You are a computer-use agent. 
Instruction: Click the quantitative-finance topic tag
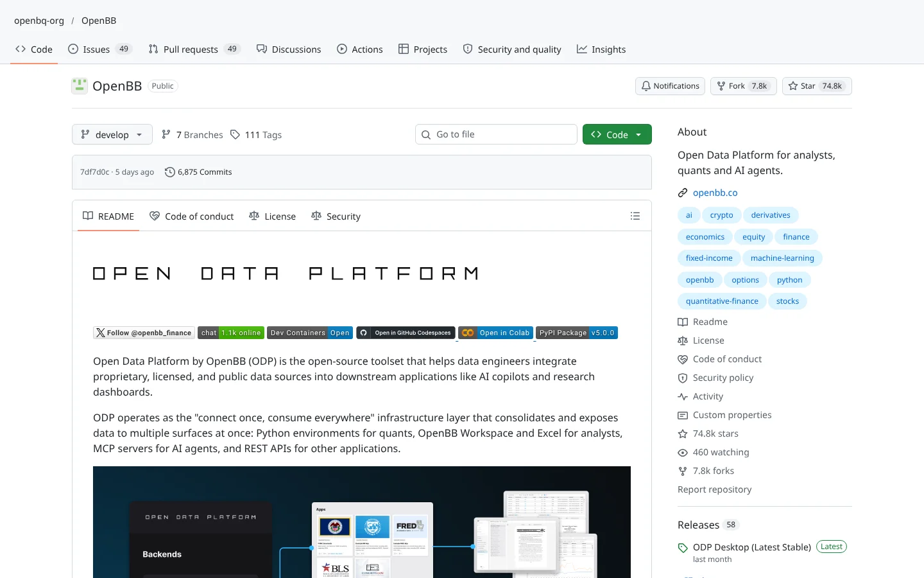pos(722,301)
